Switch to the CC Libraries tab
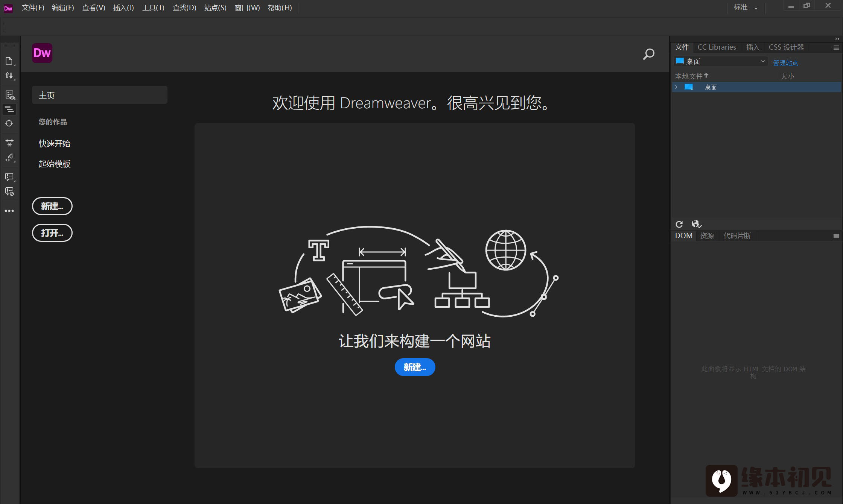 coord(717,47)
